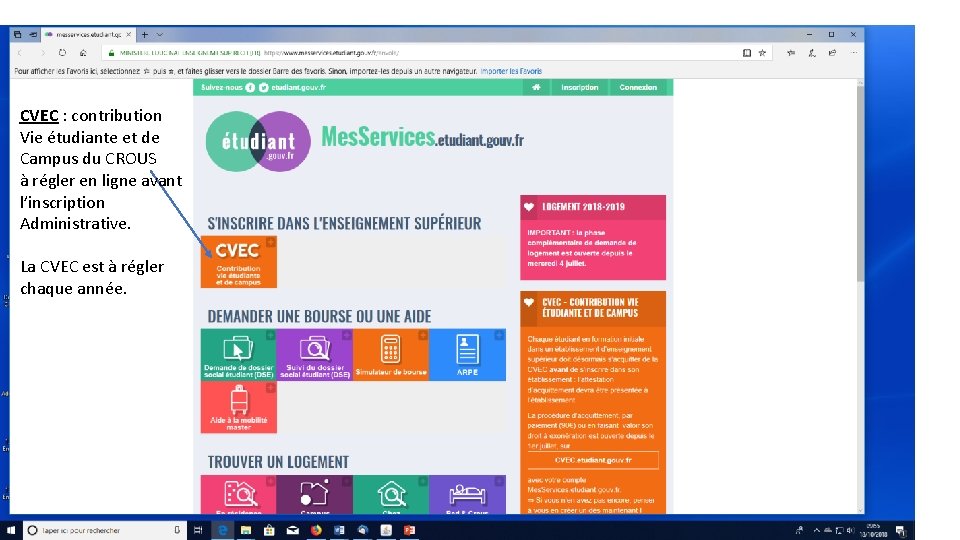Click the S'inscrire dans l'enseignement supérieur heading
Screen dimensions: 960x540
[344, 223]
